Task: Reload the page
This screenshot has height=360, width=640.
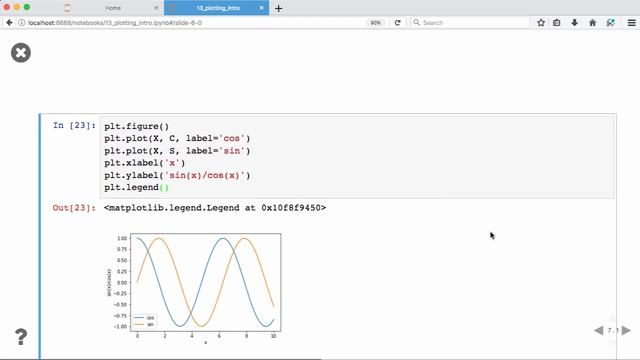Action: (398, 23)
